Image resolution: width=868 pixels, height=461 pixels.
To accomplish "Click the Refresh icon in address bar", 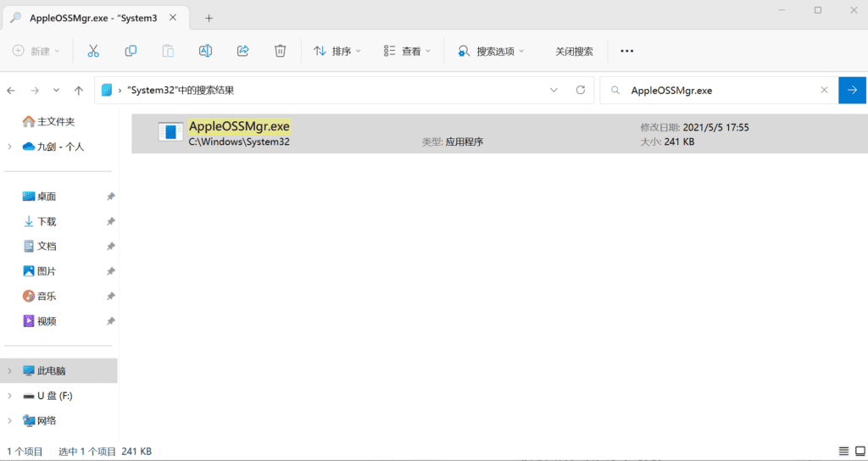I will click(580, 90).
